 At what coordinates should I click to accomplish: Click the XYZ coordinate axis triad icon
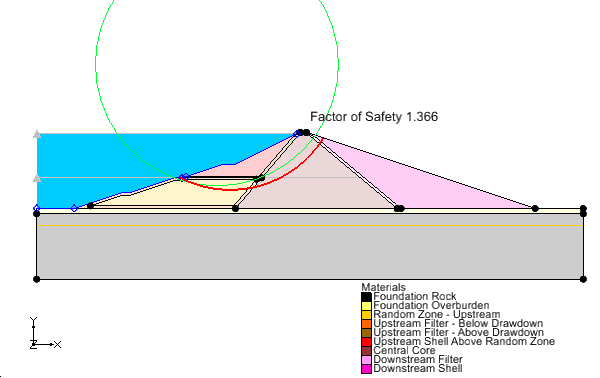coord(45,333)
